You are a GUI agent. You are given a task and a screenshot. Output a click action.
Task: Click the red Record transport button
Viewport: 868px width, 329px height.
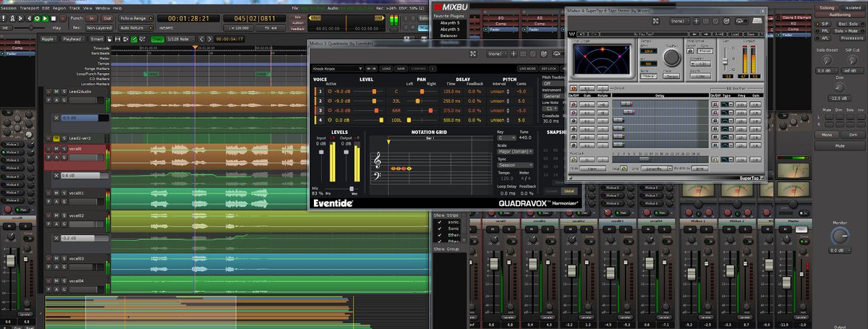[x=61, y=18]
